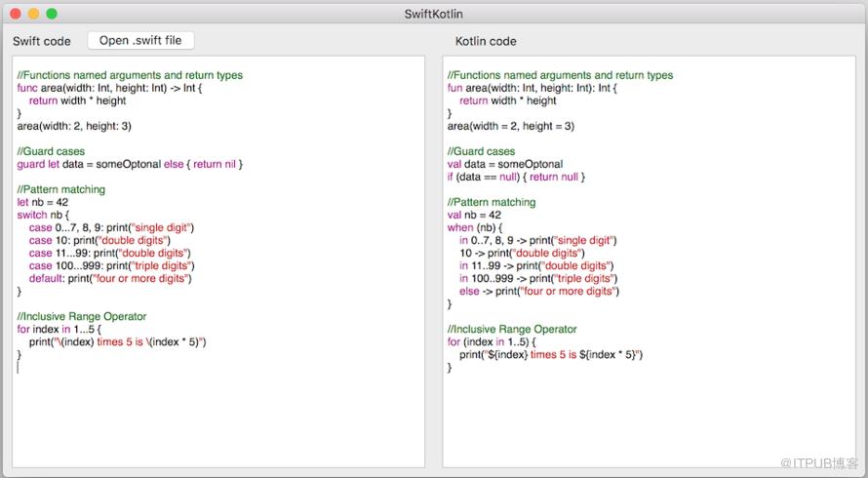Click 'fun area(width: Int, height: Int): Int {' line
This screenshot has height=478, width=868.
(x=532, y=88)
